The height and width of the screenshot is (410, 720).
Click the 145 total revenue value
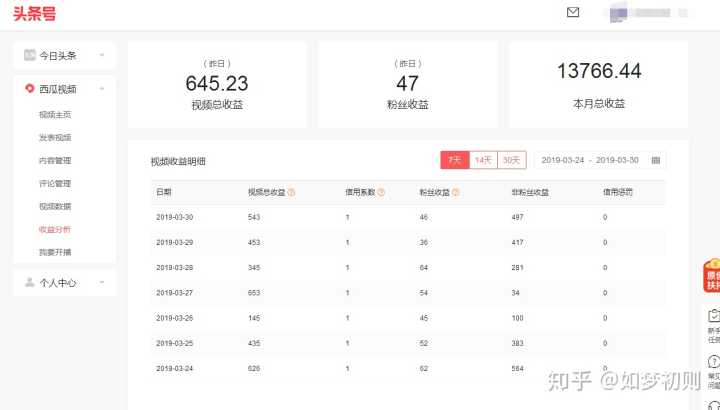point(254,318)
